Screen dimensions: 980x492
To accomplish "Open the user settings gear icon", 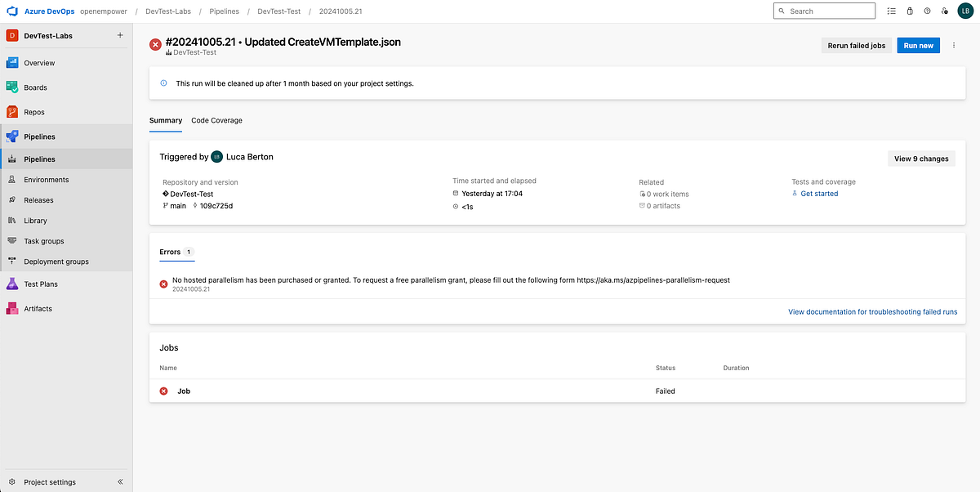I will point(946,11).
